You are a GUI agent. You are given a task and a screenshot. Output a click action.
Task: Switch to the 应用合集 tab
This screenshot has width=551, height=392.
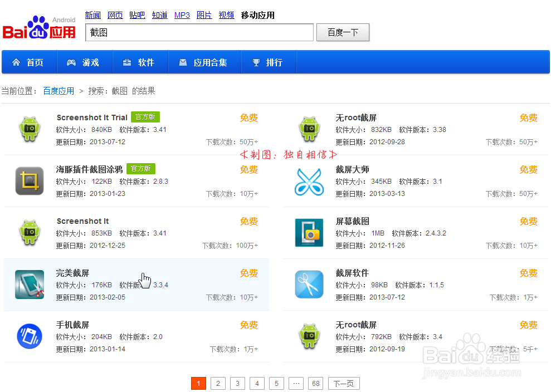click(x=202, y=62)
